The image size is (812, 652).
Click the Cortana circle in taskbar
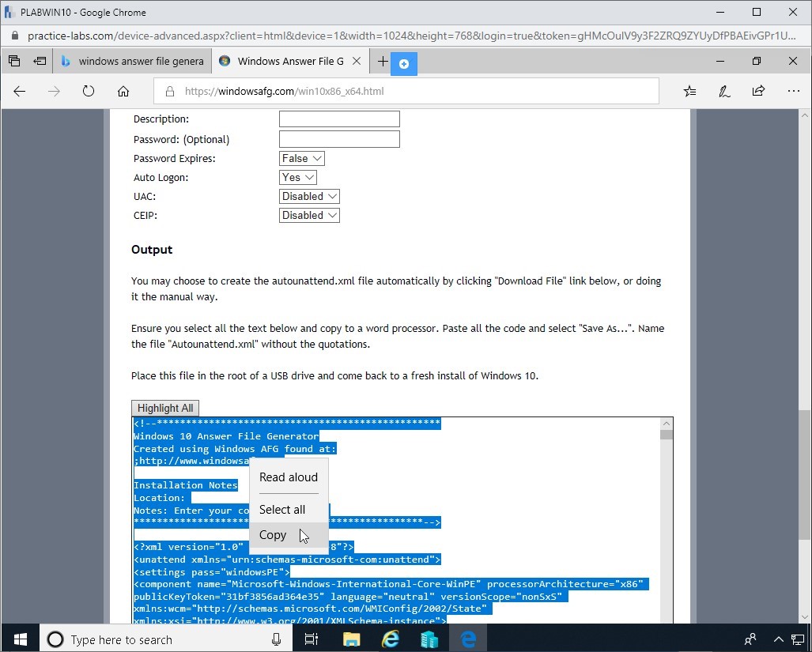[x=55, y=639]
